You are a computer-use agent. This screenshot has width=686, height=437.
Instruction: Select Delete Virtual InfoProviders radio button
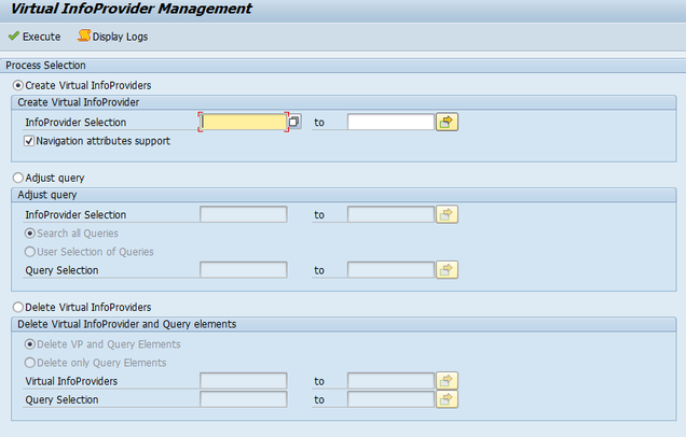point(18,307)
